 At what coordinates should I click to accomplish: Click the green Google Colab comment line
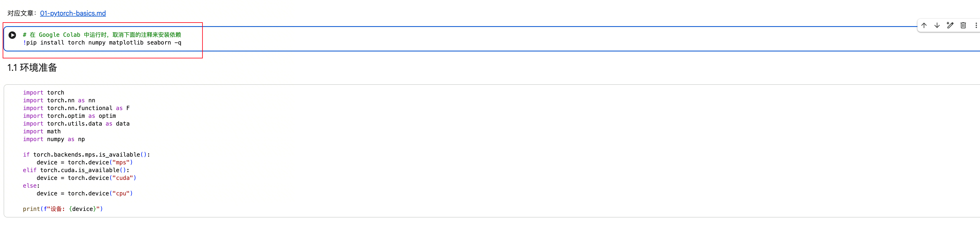coord(102,35)
